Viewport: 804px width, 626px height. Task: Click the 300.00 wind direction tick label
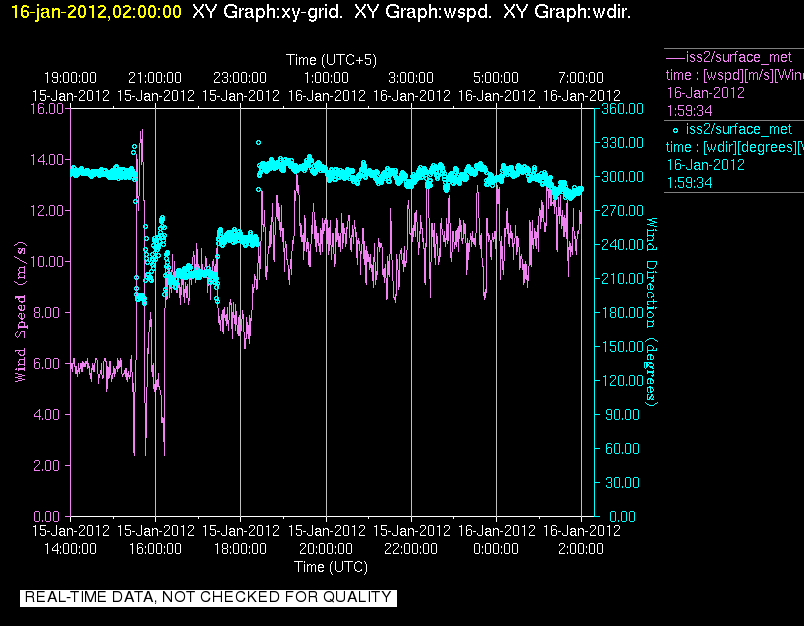(622, 176)
